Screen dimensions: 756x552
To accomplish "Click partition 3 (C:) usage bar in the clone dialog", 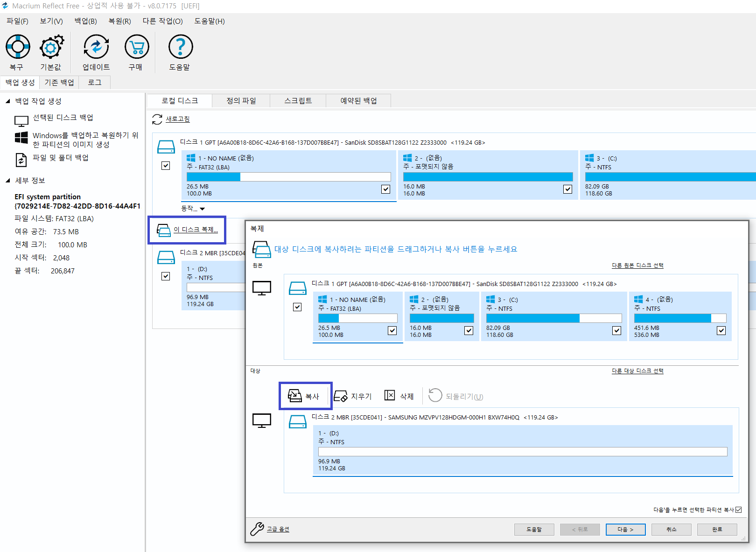I will [554, 318].
